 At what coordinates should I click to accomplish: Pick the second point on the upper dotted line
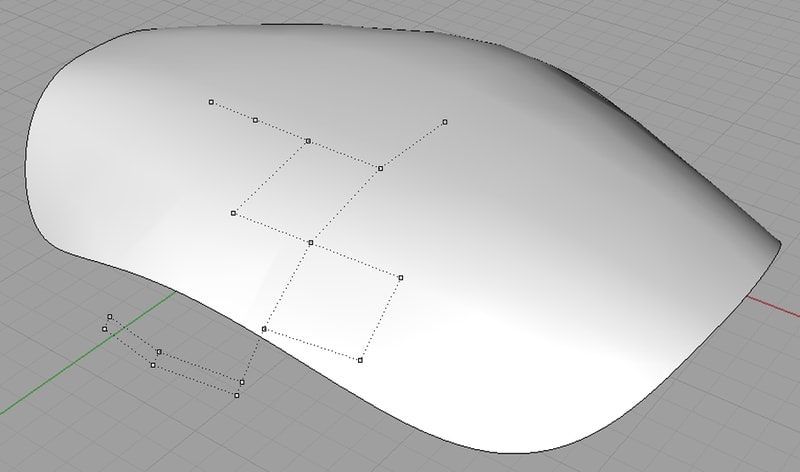pos(256,120)
